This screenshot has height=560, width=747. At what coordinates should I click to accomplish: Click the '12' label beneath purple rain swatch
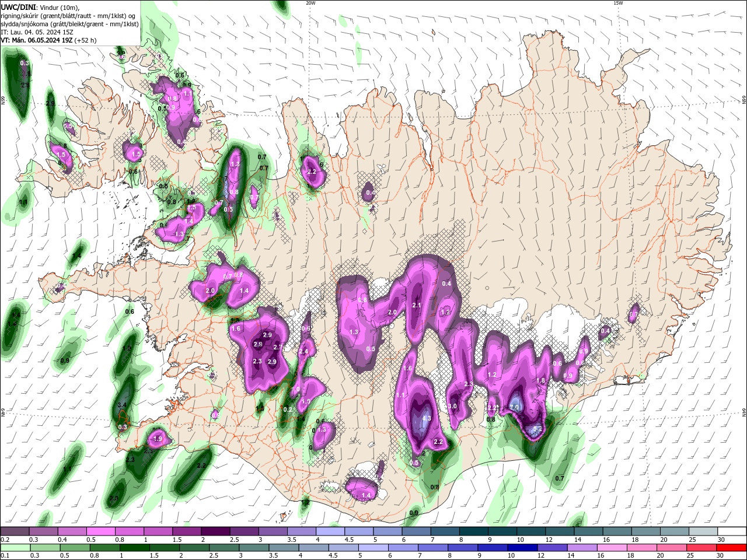point(540,556)
